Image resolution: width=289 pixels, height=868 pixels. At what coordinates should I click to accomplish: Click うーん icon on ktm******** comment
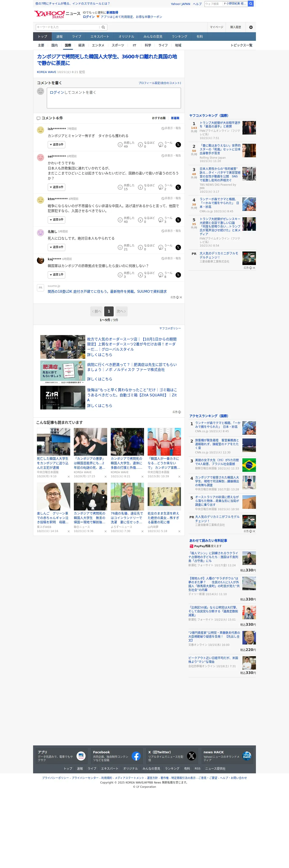pos(161,220)
